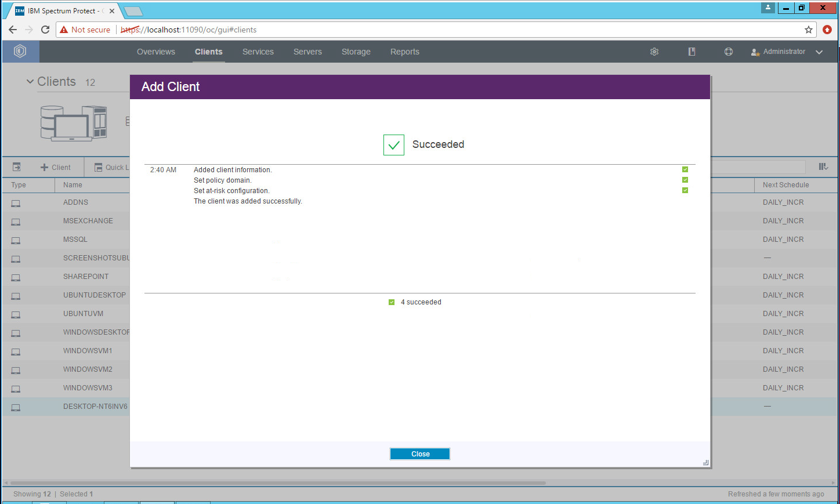This screenshot has width=840, height=504.
Task: Bookmark this page with the star icon
Action: (808, 30)
